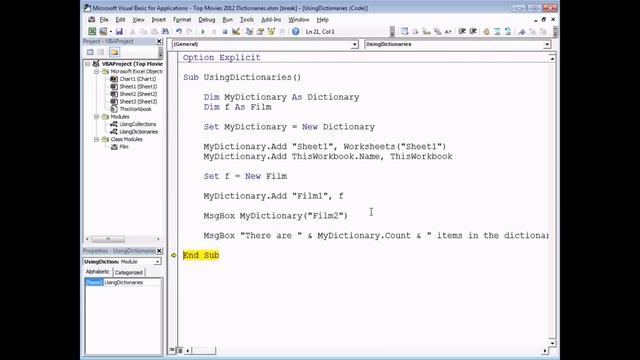Toggle Design Mode on the toolbar
The width and height of the screenshot is (640, 360).
[236, 31]
